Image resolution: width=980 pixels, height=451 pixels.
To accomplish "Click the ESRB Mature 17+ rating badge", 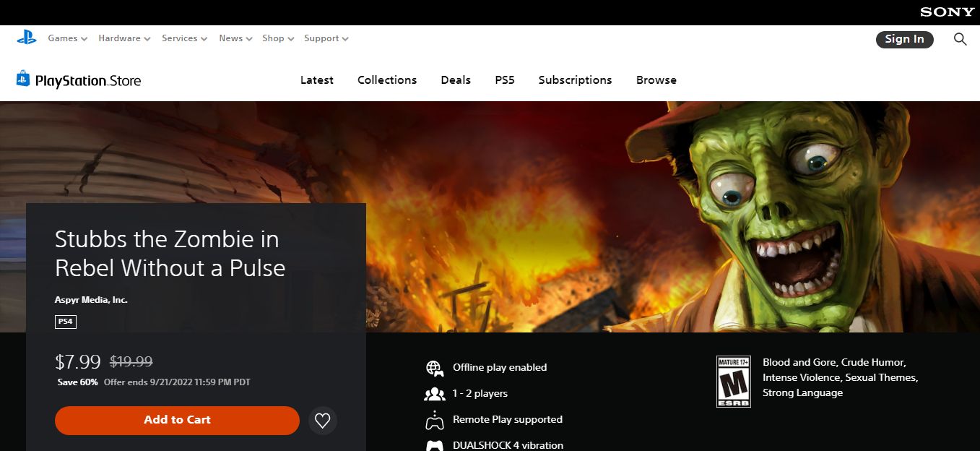I will click(x=733, y=382).
